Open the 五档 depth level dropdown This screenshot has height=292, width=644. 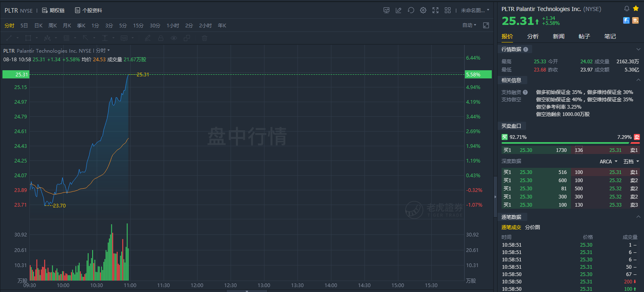pos(631,162)
